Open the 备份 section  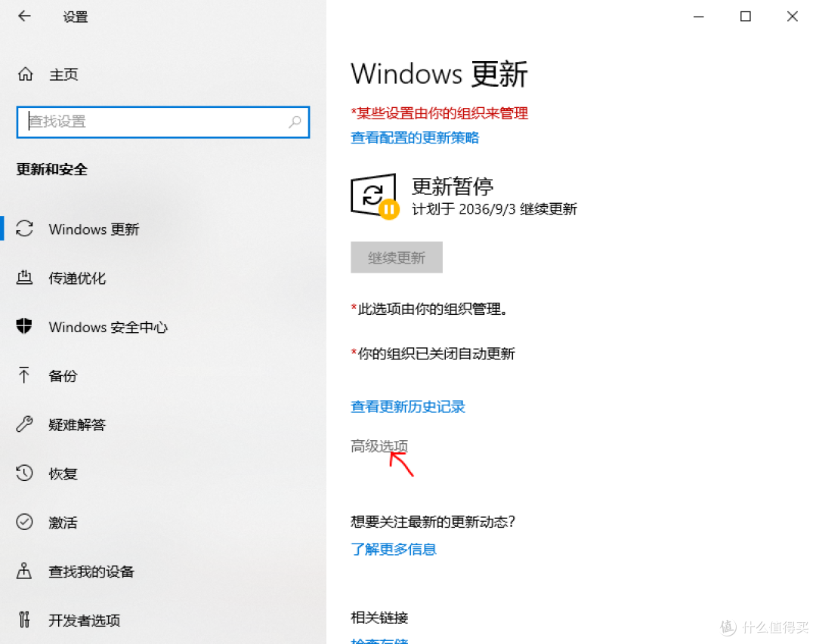point(63,375)
